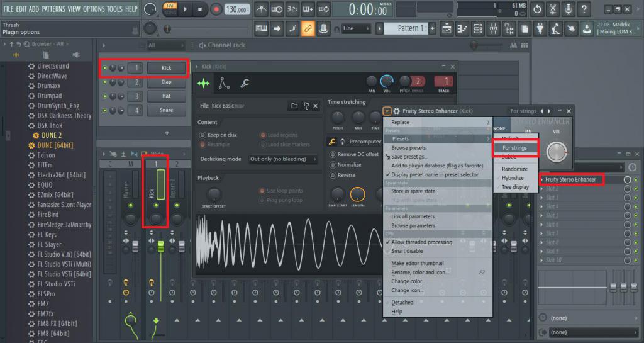Click the Kick mixer track green volume fader

160,247
